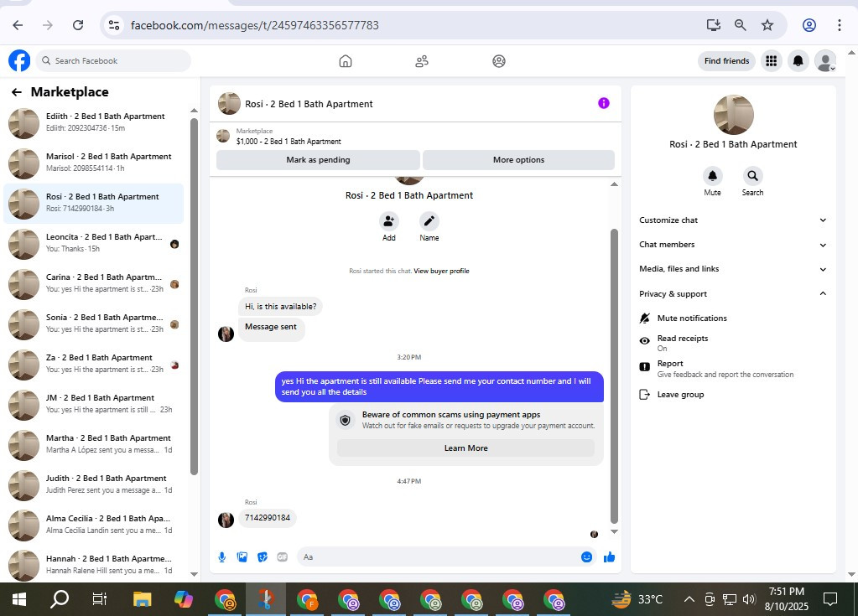Open the account profile avatar menu
The image size is (858, 616).
pos(825,60)
